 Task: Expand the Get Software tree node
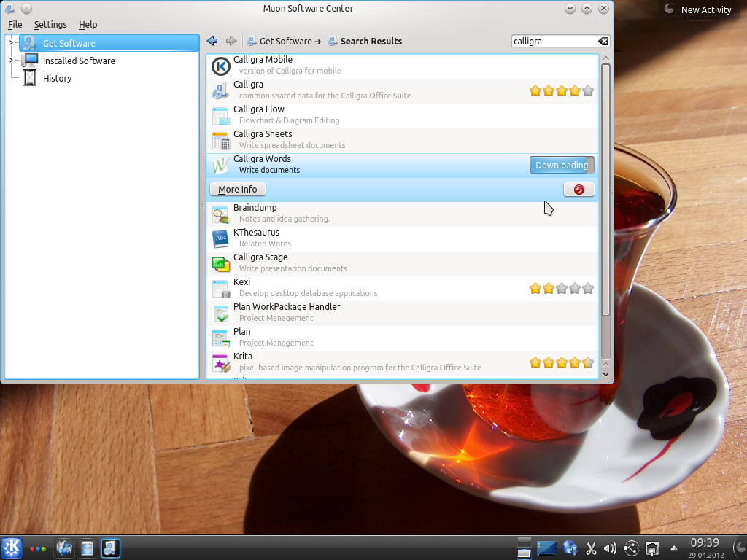tap(12, 43)
